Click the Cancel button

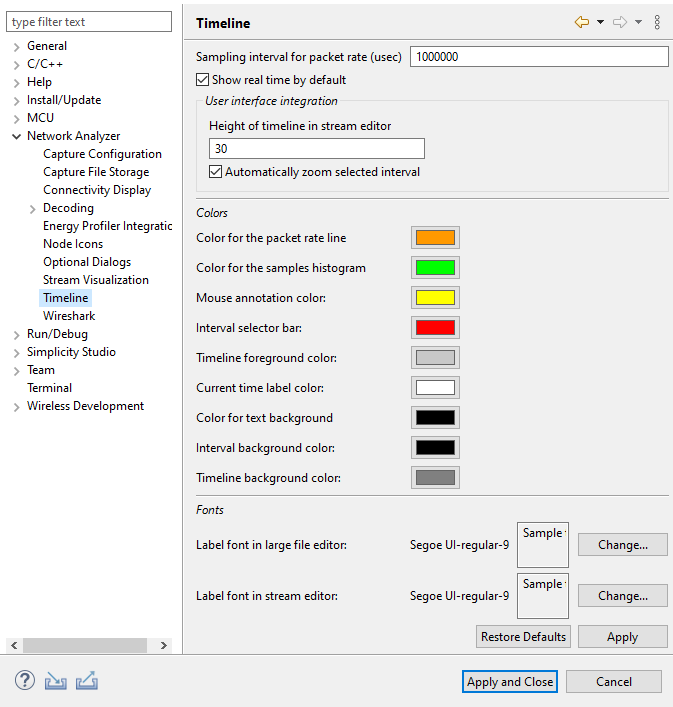point(614,681)
